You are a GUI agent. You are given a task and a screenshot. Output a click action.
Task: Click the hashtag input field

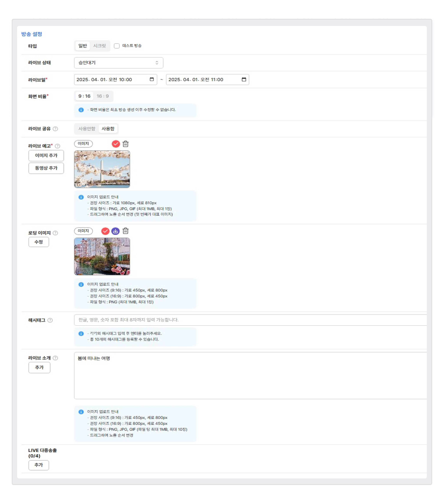246,320
